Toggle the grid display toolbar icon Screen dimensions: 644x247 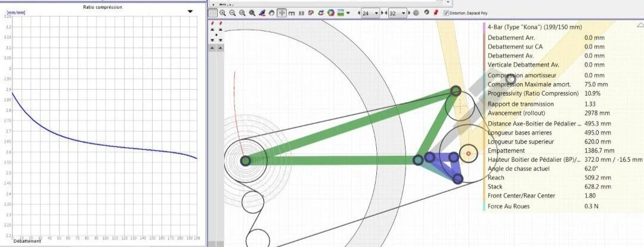[213, 12]
